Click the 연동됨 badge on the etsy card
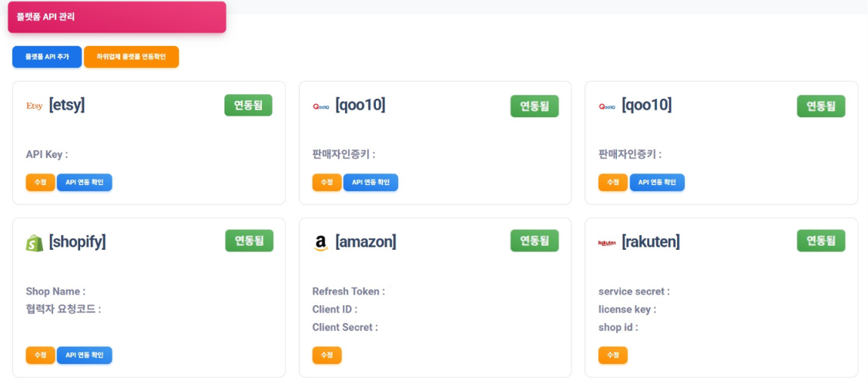Viewport: 868px width, 387px height. [x=249, y=106]
